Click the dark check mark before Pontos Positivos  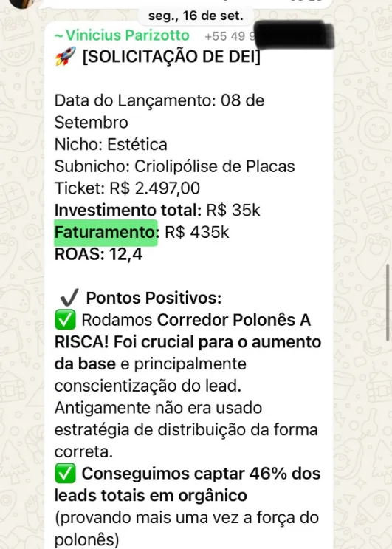69,298
